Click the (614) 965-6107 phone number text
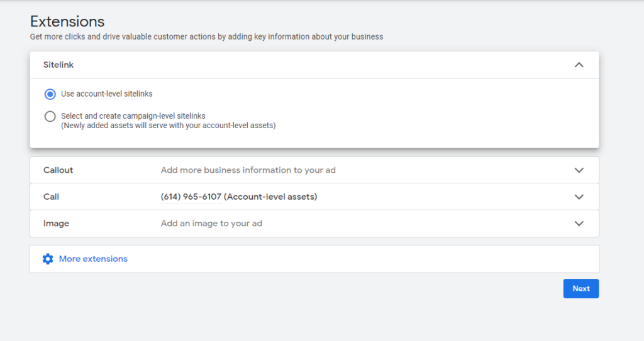Image resolution: width=644 pixels, height=341 pixels. [191, 197]
